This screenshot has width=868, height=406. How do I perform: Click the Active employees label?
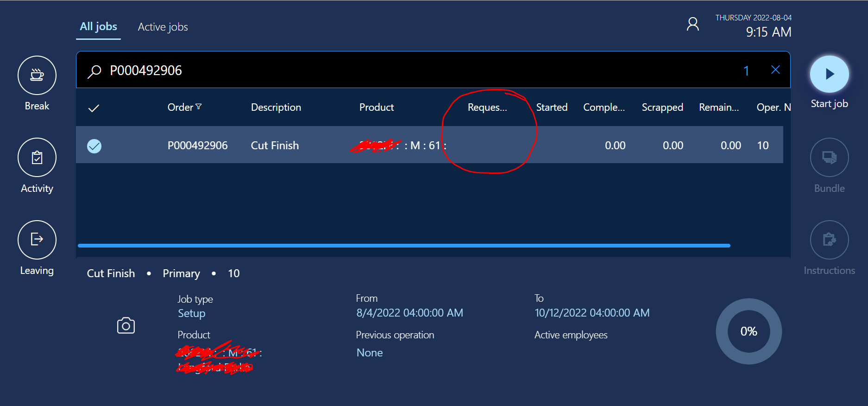pos(571,335)
